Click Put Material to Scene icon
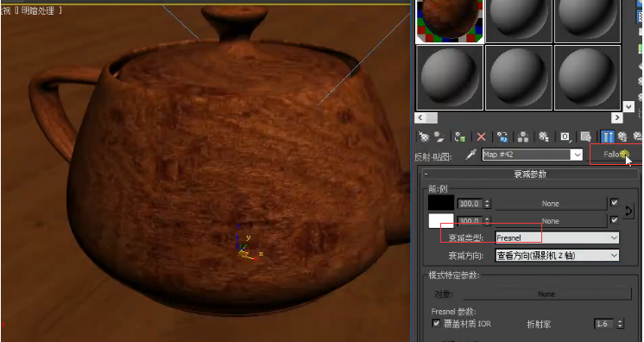This screenshot has height=342, width=644. click(440, 136)
